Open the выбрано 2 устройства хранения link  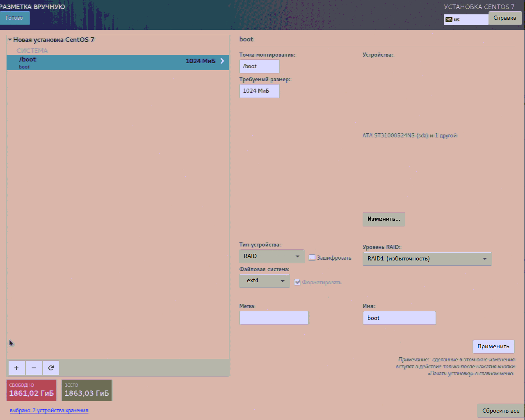point(49,410)
